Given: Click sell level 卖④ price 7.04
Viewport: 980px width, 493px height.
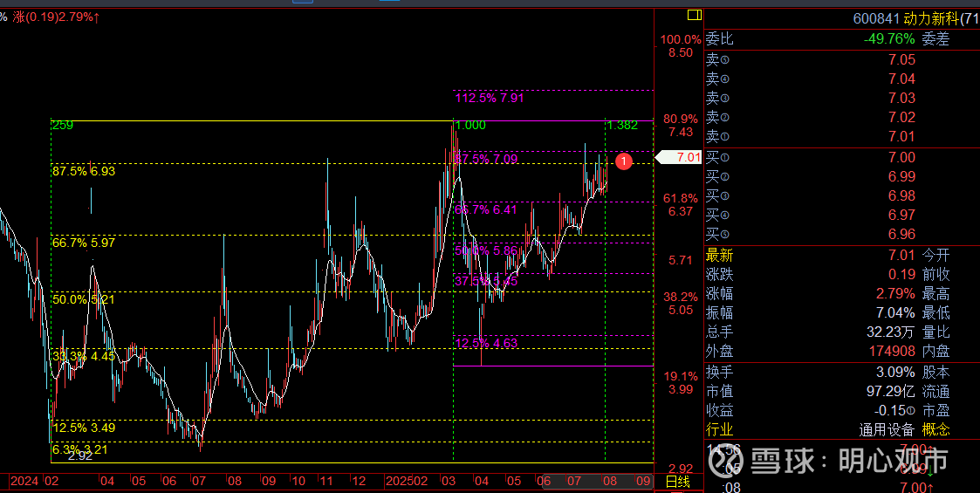Looking at the screenshot, I should point(901,79).
